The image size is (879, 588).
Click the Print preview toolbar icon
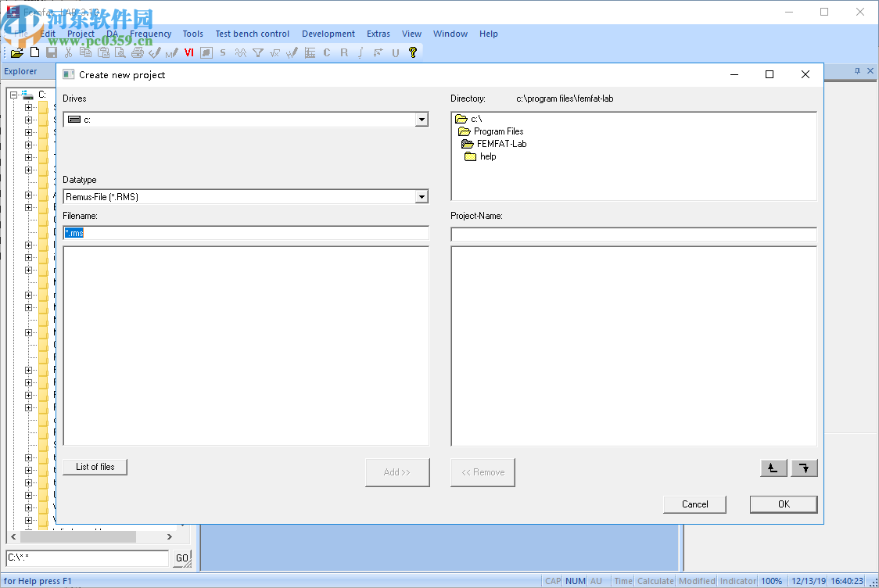pos(120,52)
